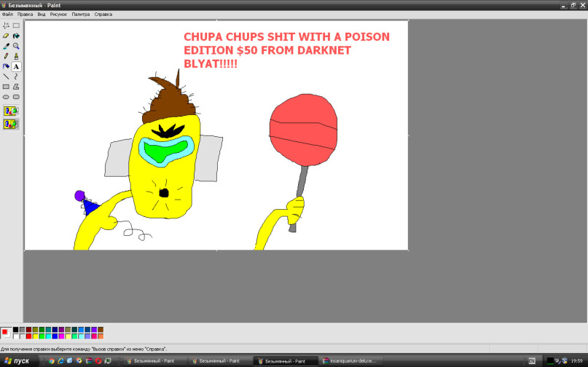Click the EN language indicator
The width and height of the screenshot is (588, 367).
(531, 361)
